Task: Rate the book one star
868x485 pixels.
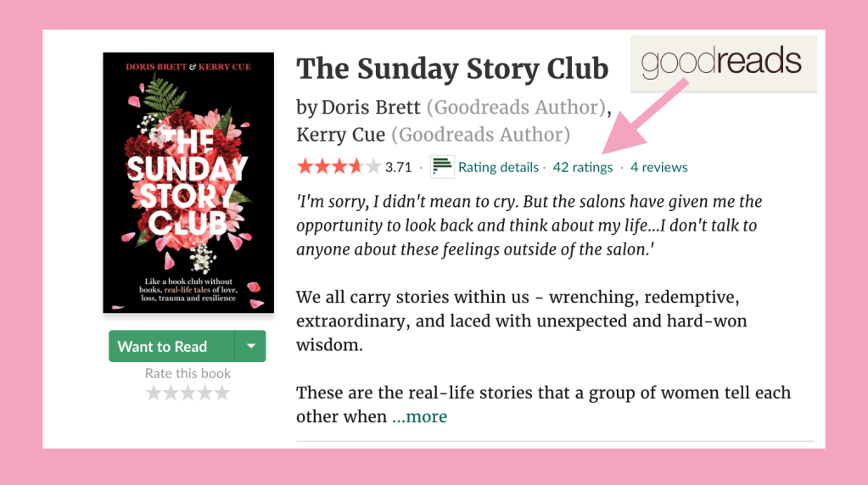Action: pyautogui.click(x=154, y=393)
